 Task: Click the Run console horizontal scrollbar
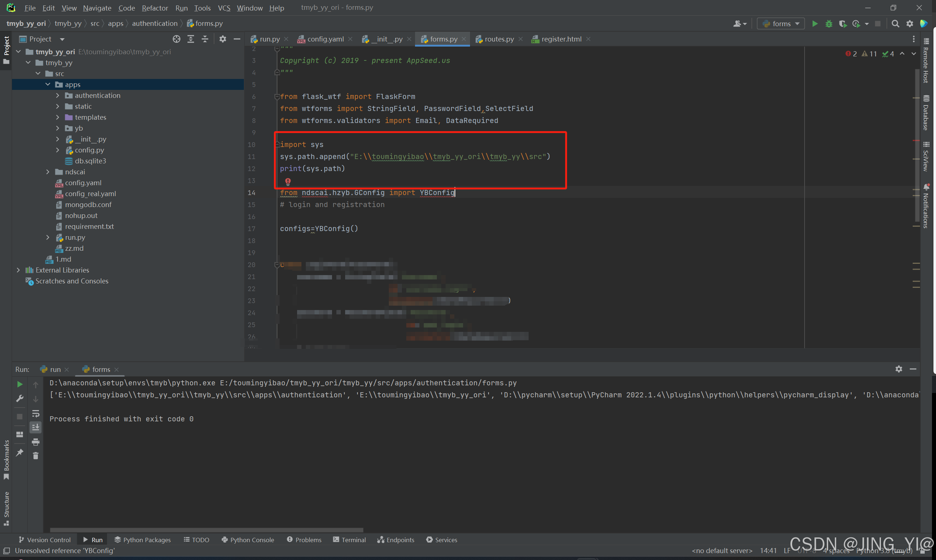tap(206, 530)
